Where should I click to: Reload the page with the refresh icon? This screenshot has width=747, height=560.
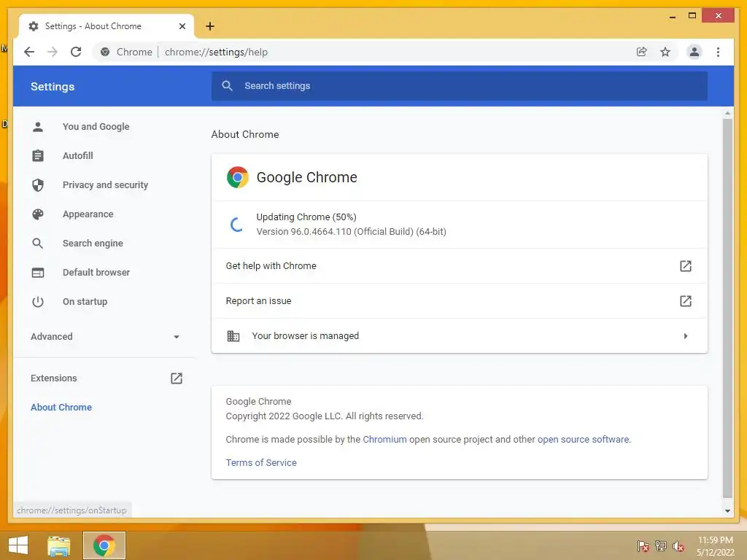[x=76, y=52]
